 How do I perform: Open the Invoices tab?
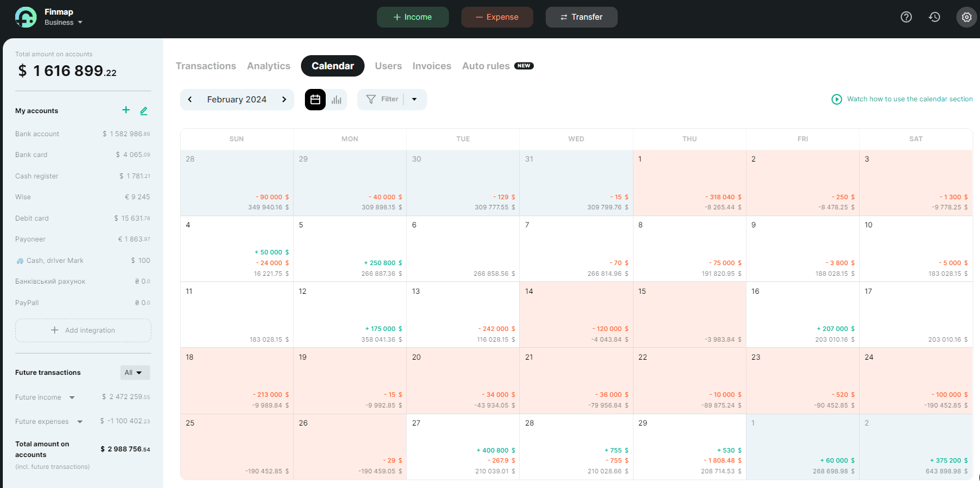tap(431, 66)
